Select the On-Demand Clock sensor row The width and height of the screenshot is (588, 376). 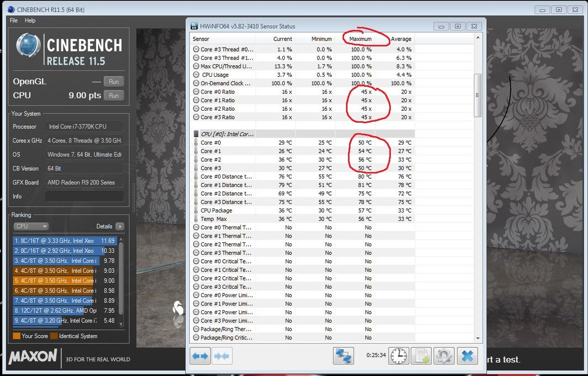[x=303, y=84]
